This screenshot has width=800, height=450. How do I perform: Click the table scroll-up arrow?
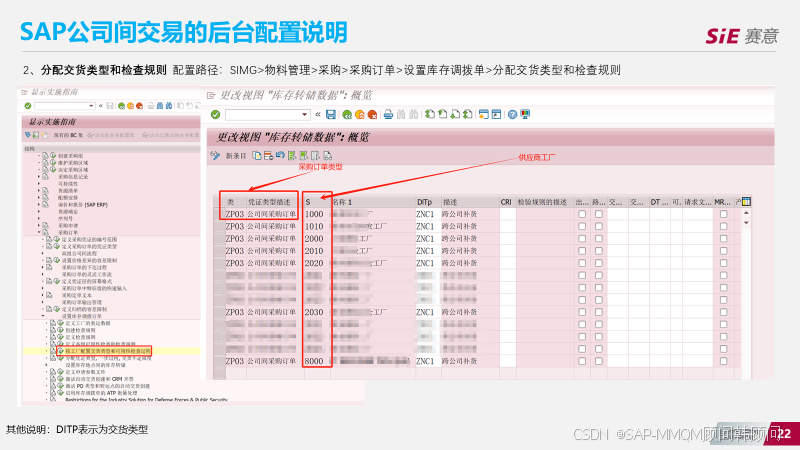point(746,213)
